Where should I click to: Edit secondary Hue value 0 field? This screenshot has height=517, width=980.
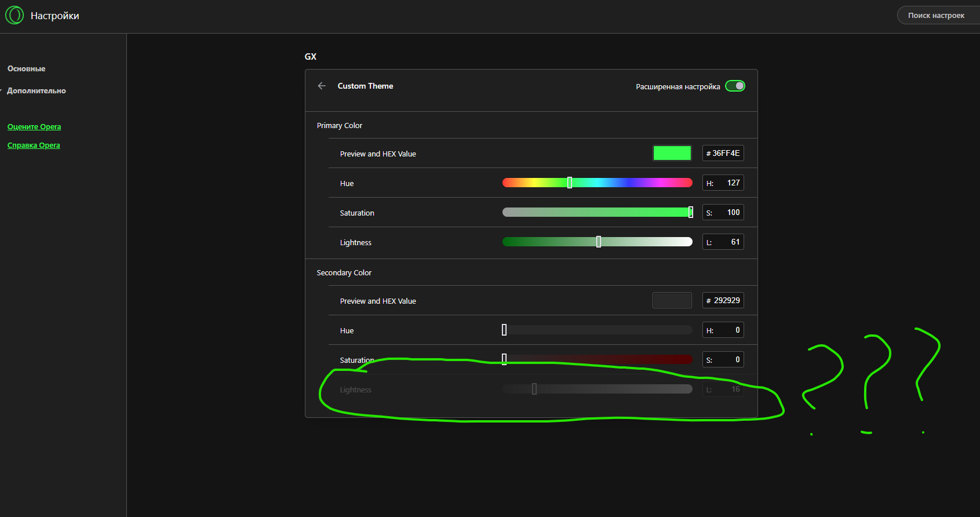(x=723, y=330)
